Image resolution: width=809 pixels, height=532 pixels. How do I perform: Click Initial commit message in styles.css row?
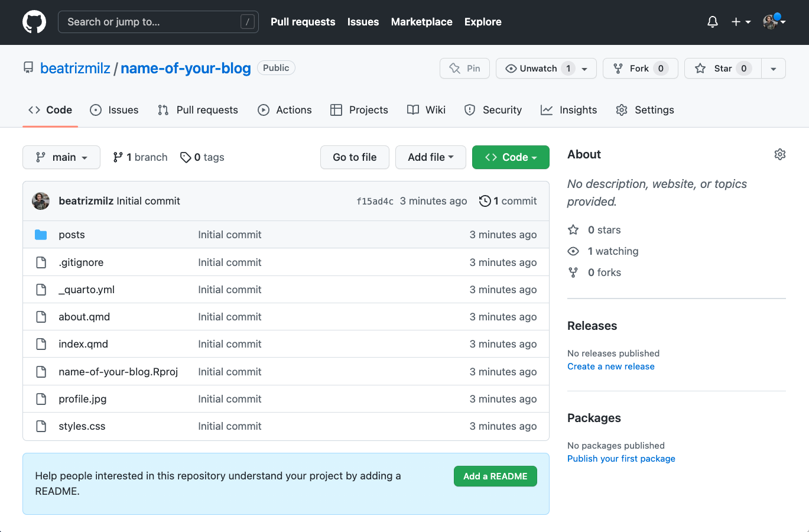coord(230,426)
